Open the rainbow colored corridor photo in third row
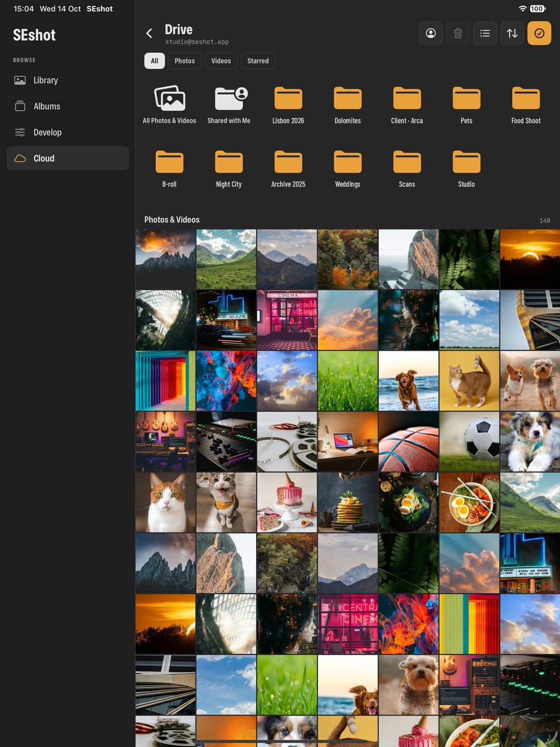The height and width of the screenshot is (747, 560). pyautogui.click(x=166, y=381)
